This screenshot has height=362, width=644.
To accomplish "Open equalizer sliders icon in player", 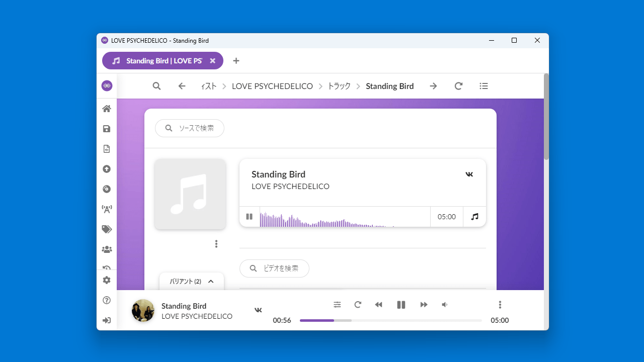I will (x=337, y=305).
